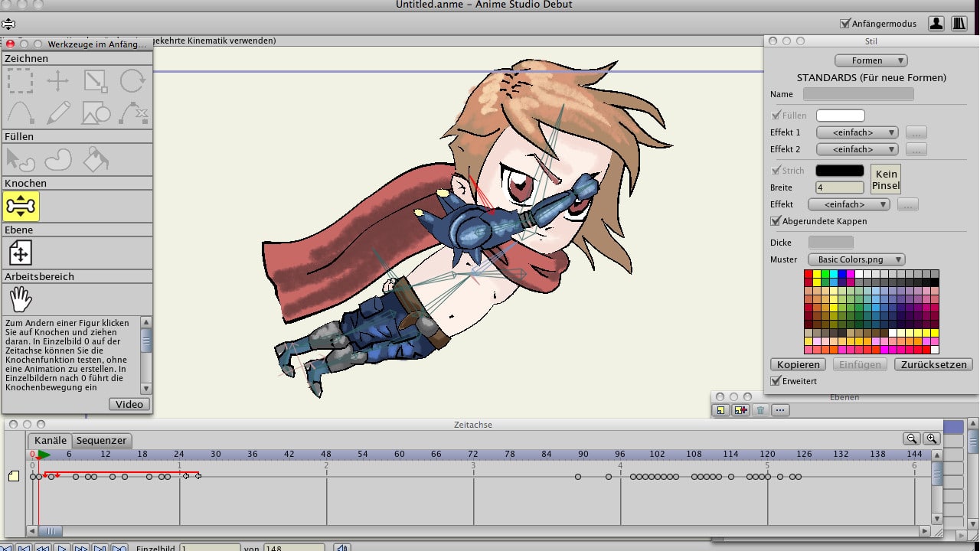Select the Pan Workspace hand tool
The width and height of the screenshot is (980, 551).
tap(21, 299)
